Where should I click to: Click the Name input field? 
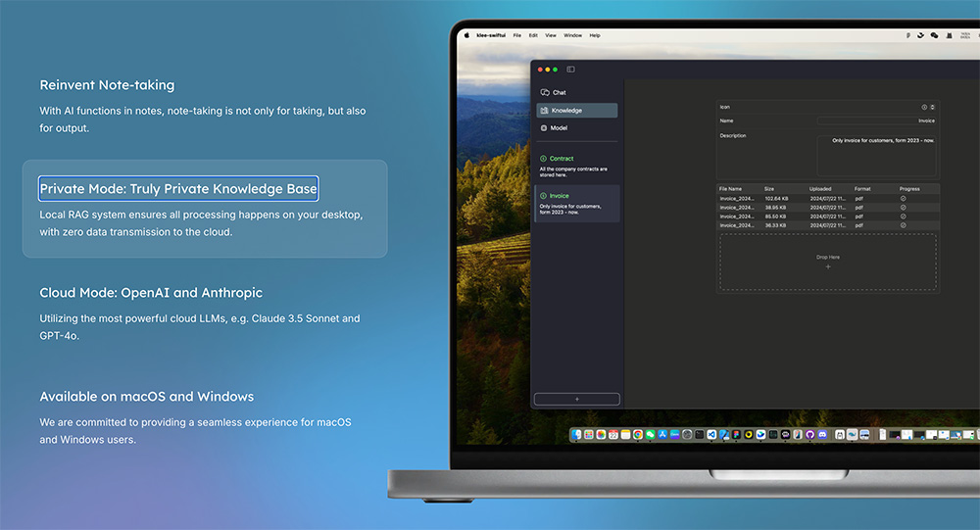click(876, 121)
